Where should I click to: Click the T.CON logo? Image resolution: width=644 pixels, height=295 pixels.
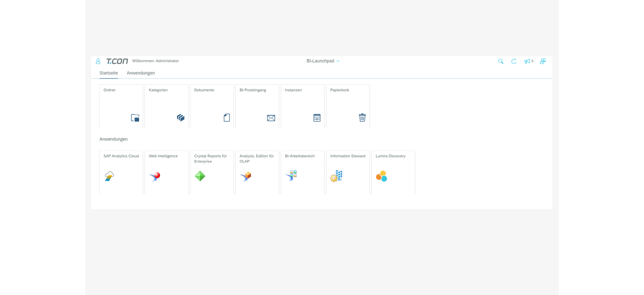(x=117, y=61)
